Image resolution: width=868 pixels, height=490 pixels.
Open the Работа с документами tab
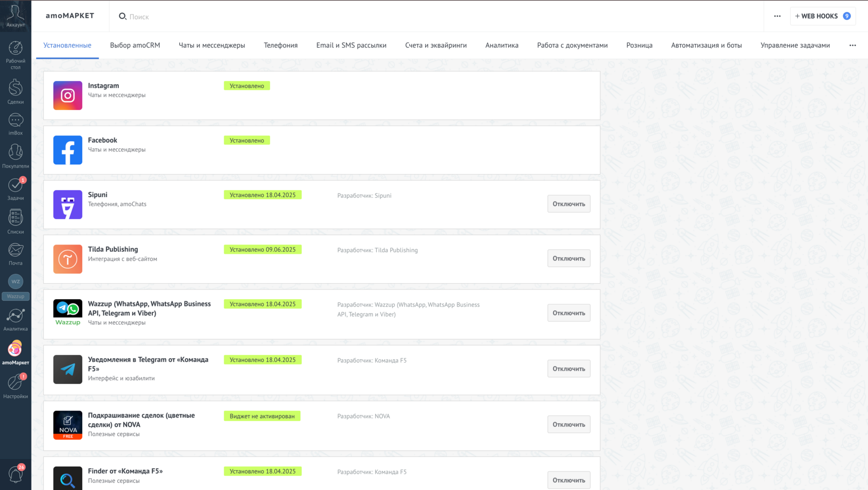(x=572, y=45)
